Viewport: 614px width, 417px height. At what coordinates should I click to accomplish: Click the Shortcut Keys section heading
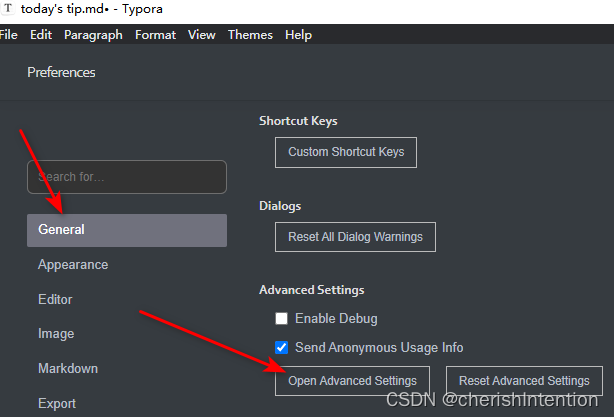coord(298,121)
